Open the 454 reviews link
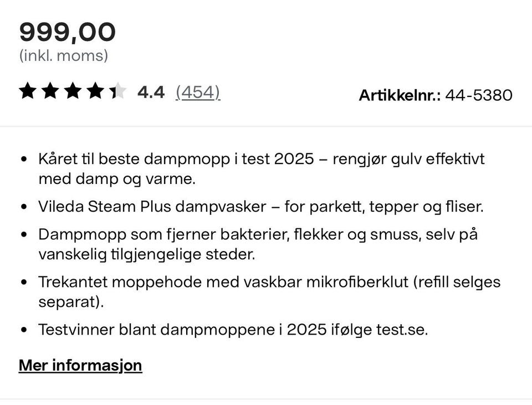The width and height of the screenshot is (532, 405). pos(198,93)
